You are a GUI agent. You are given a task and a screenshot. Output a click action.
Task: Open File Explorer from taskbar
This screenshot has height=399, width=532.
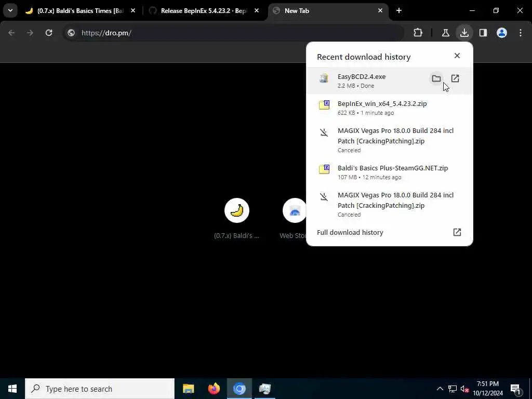click(x=188, y=389)
